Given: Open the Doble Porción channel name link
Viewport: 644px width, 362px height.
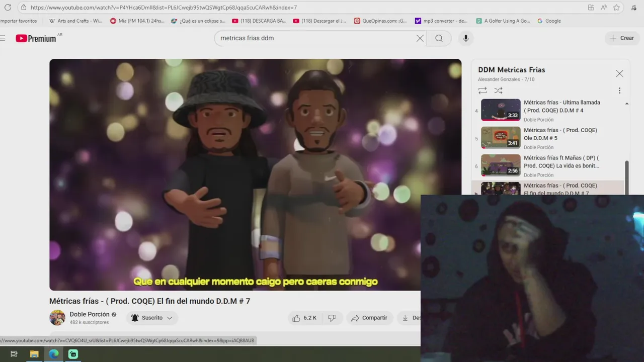Looking at the screenshot, I should coord(90,314).
